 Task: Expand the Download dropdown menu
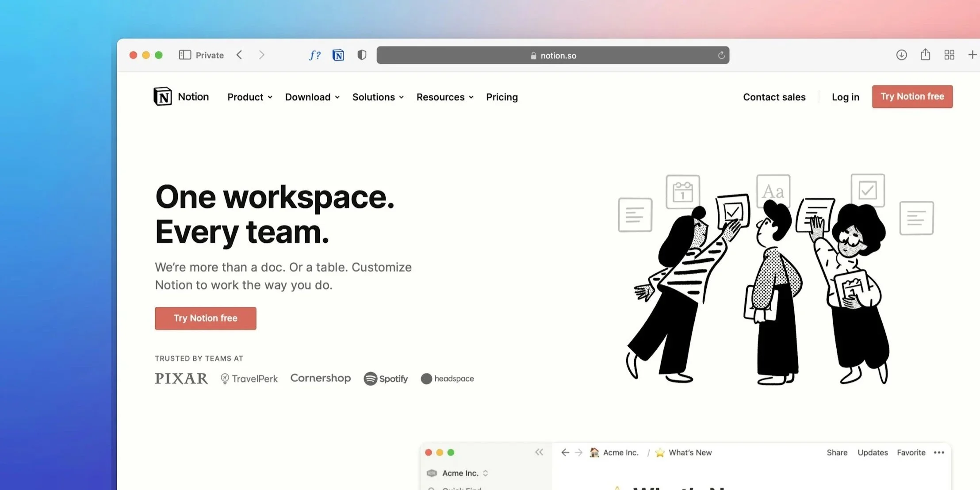(x=312, y=97)
